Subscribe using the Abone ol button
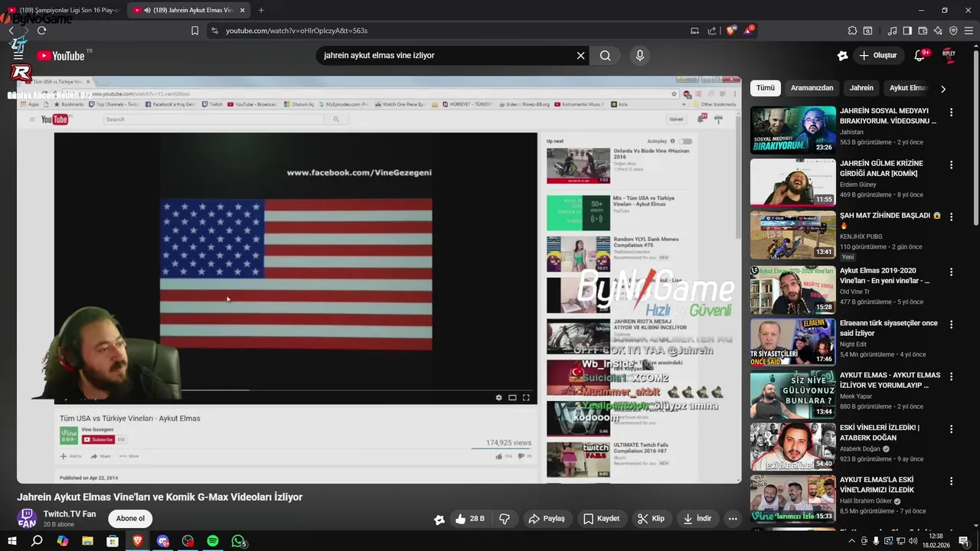The width and height of the screenshot is (980, 551). [130, 519]
